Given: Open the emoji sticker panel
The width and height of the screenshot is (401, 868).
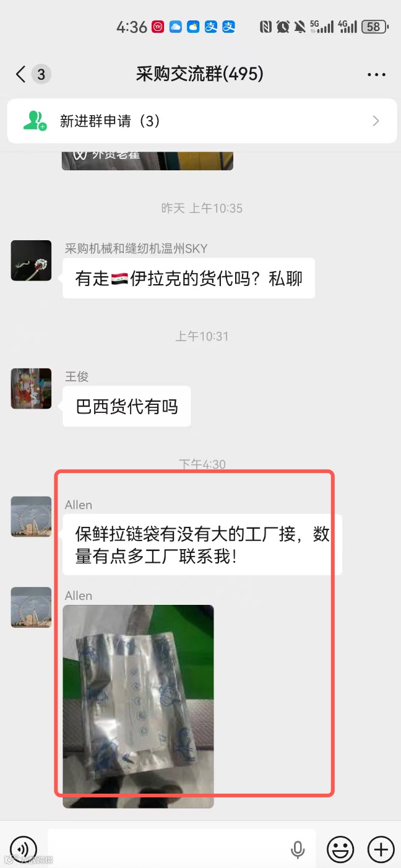Looking at the screenshot, I should click(340, 848).
